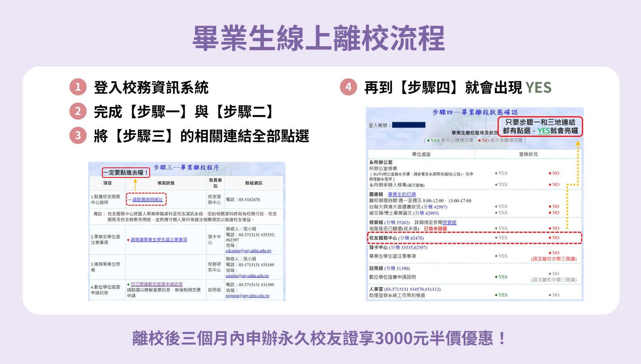Viewport: 641px width, 364px height.
Task: Open the 保管組 detailed rules link
Action: pyautogui.click(x=449, y=222)
